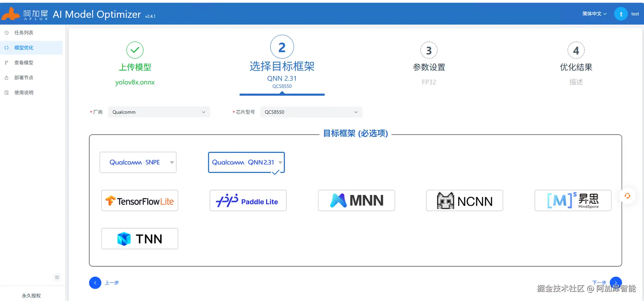Select the MindSpore framework
The width and height of the screenshot is (644, 301).
click(573, 201)
